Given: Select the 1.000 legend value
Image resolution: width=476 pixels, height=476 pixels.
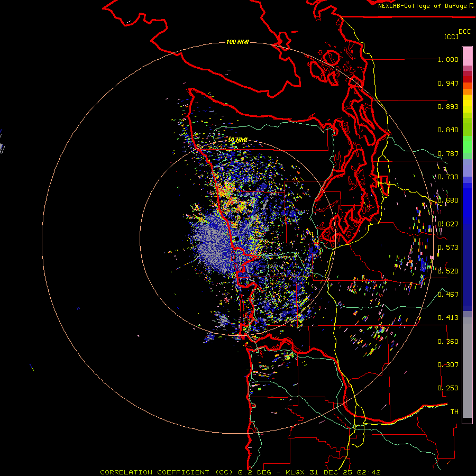Looking at the screenshot, I should [448, 59].
